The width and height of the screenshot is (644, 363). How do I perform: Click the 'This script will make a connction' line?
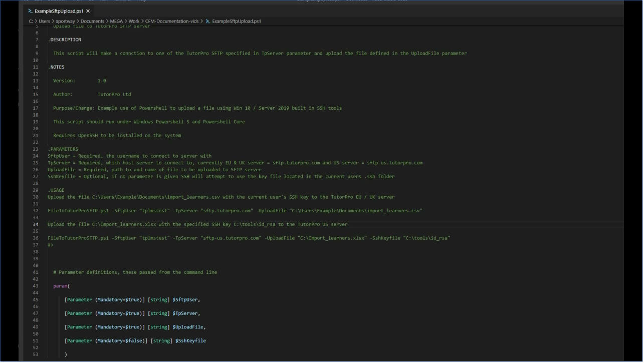click(260, 53)
